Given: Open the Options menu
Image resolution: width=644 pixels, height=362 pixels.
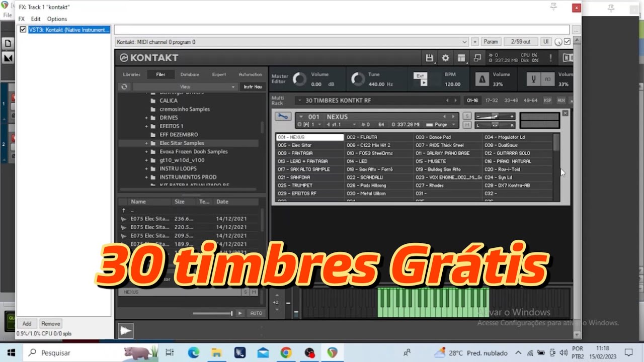Looking at the screenshot, I should point(57,19).
